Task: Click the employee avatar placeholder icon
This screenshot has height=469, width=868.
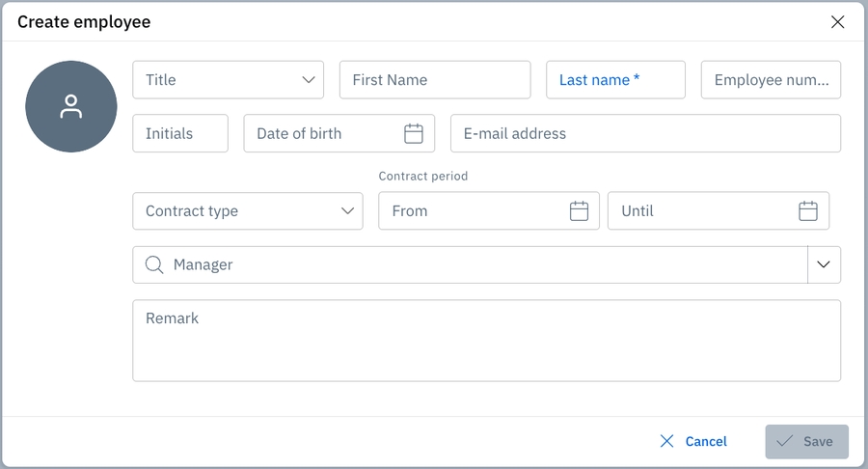Action: pyautogui.click(x=70, y=106)
